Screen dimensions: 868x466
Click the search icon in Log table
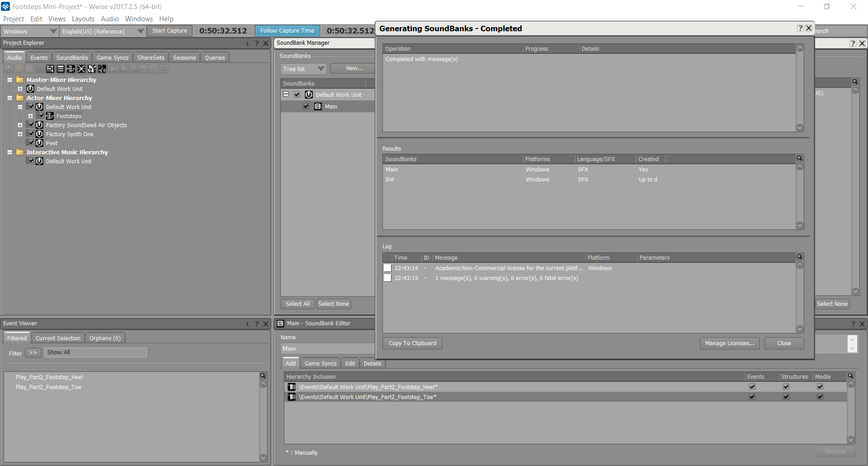(799, 257)
